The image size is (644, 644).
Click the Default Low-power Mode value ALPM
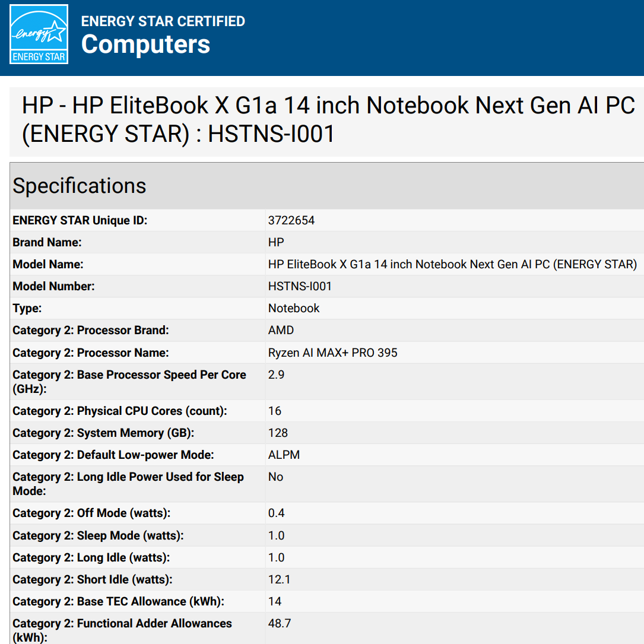click(284, 455)
